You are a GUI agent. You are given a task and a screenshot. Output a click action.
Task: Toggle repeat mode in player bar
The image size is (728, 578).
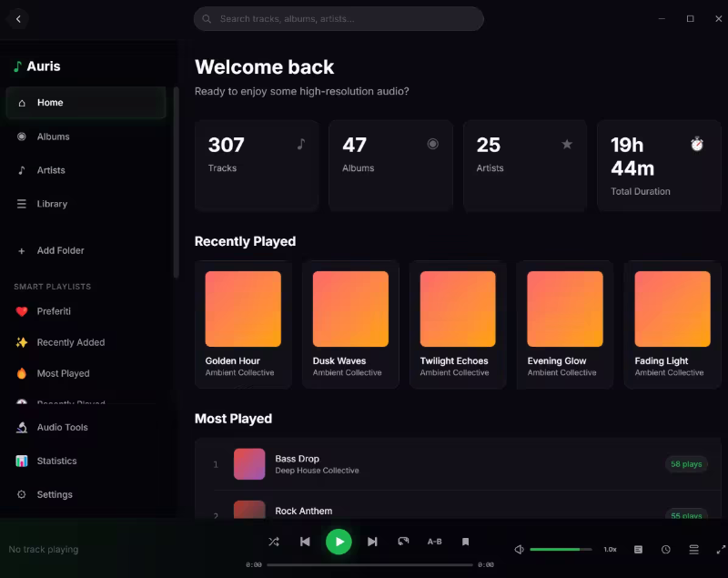tap(403, 542)
